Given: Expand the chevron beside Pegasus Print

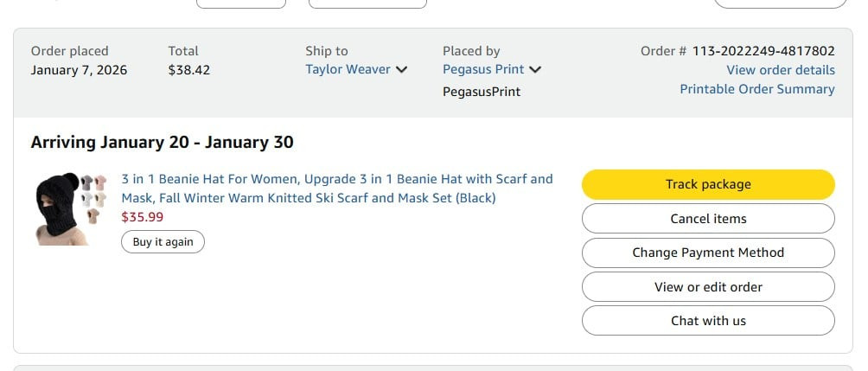Looking at the screenshot, I should click(535, 70).
